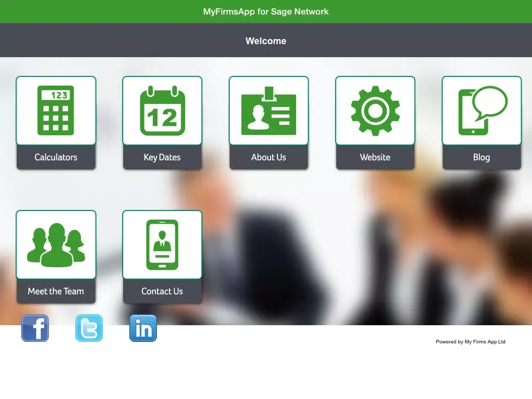532x399 pixels.
Task: Launch the Website gear tile
Action: (x=375, y=123)
